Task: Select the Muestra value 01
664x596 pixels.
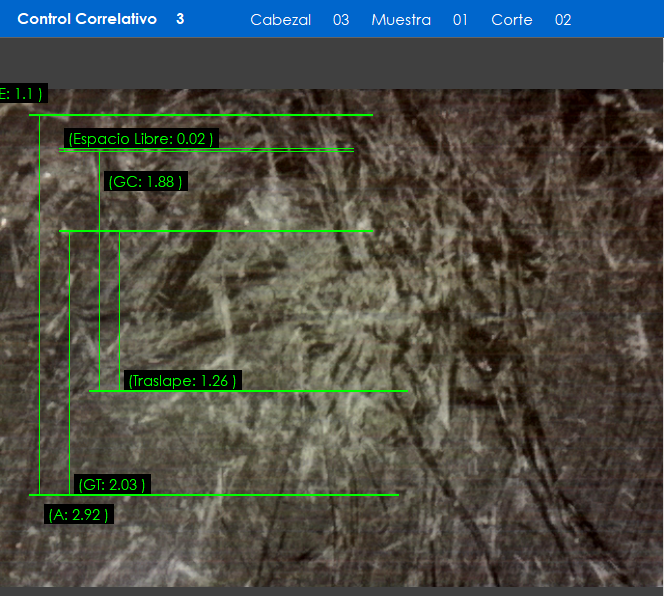Action: point(460,20)
